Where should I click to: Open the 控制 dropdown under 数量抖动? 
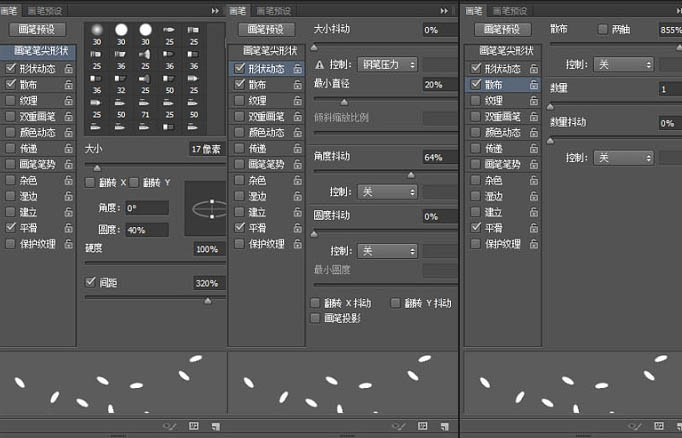(623, 157)
